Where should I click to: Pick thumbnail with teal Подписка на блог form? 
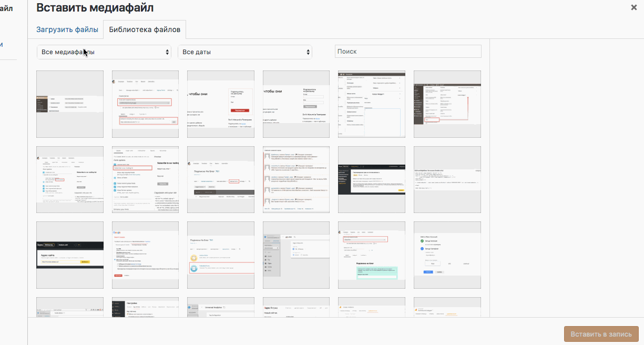point(372,255)
